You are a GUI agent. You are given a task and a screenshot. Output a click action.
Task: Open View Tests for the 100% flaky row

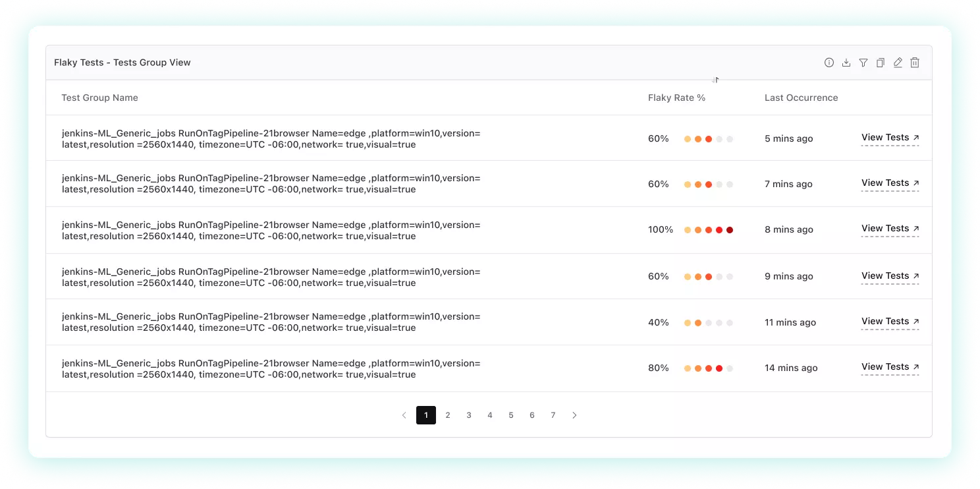tap(890, 229)
